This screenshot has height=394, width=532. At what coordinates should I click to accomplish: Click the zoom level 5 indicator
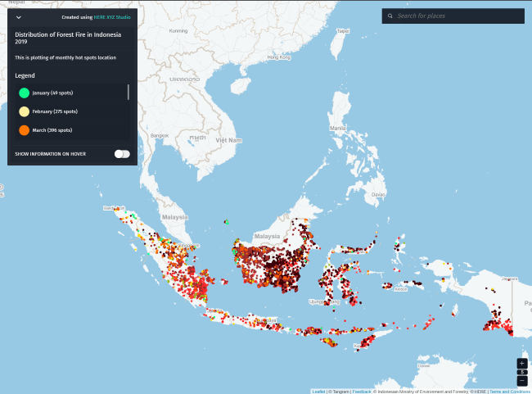click(522, 372)
